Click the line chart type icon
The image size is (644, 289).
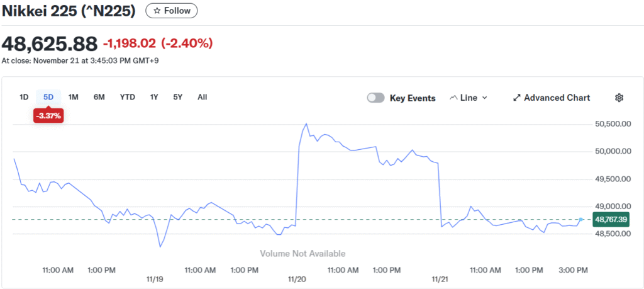point(454,98)
